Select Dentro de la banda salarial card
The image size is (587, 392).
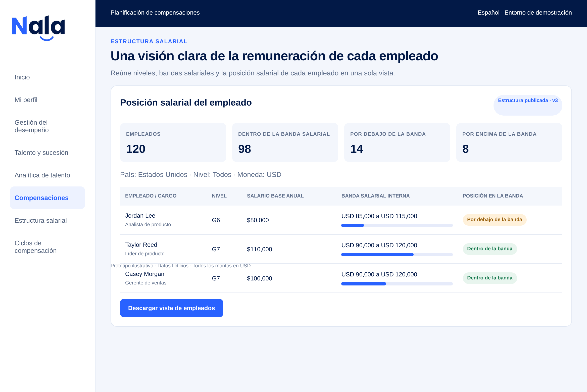285,142
